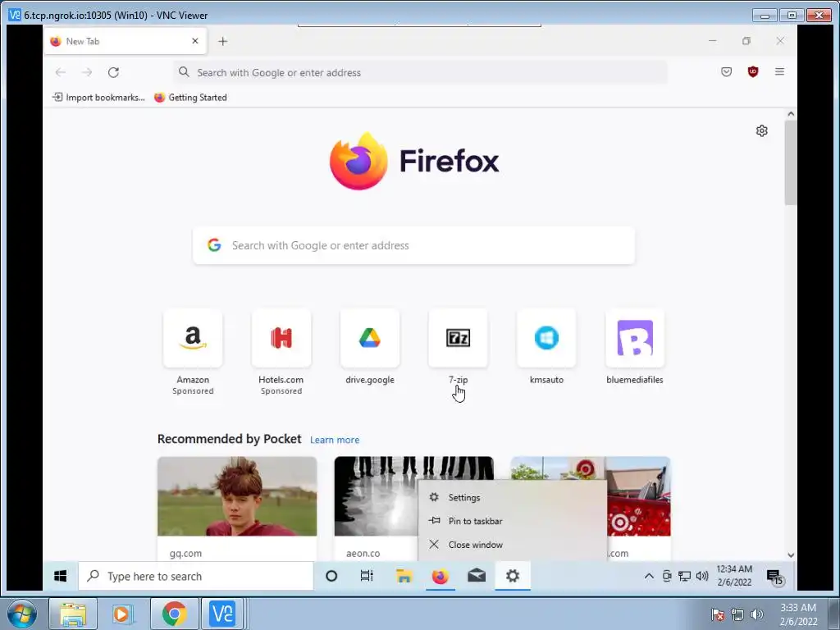Screen dimensions: 840x630
Task: Choose Close window in jump list
Action: [512, 545]
